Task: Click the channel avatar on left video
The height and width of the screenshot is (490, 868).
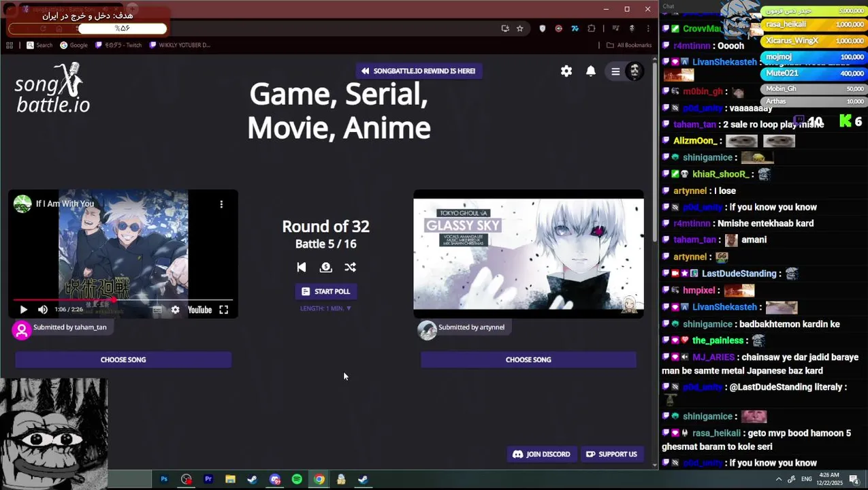Action: pos(22,203)
